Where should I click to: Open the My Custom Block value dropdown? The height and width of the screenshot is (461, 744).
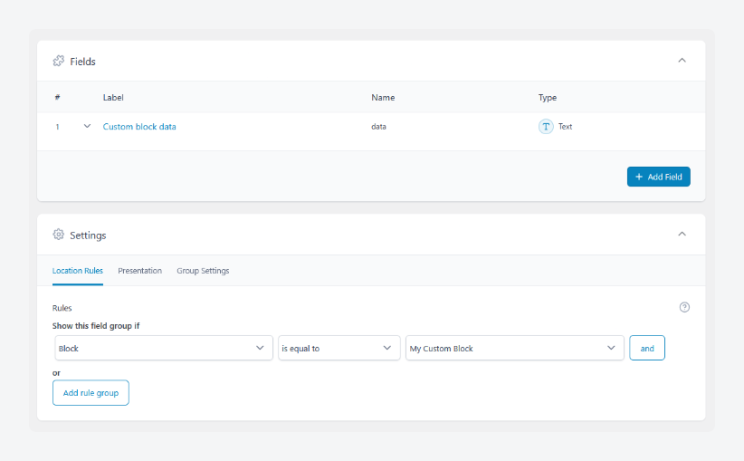[514, 348]
